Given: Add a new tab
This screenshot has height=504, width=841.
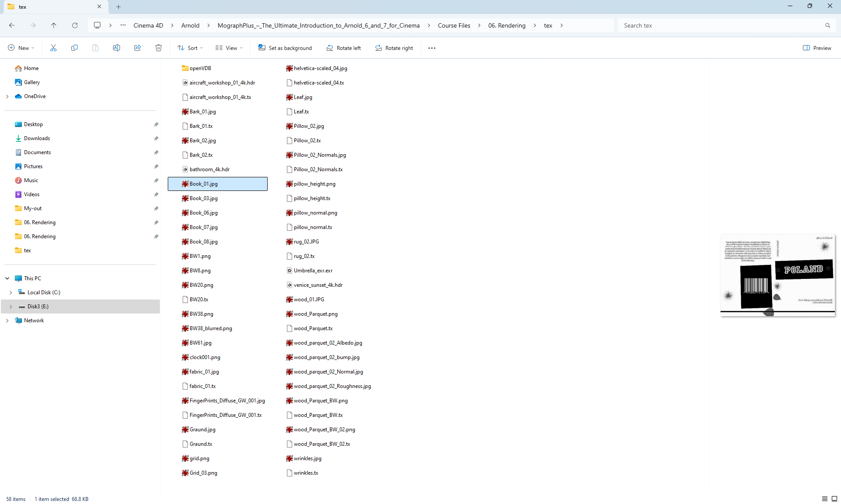Looking at the screenshot, I should 118,7.
